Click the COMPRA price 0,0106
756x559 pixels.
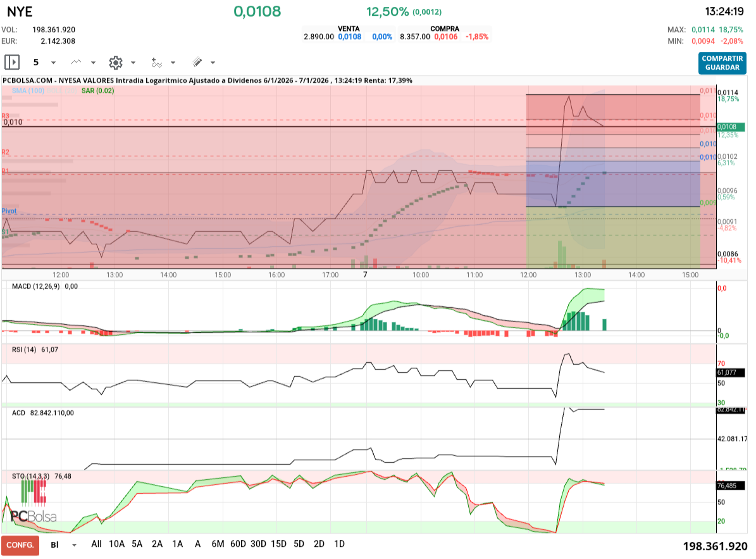pyautogui.click(x=445, y=37)
